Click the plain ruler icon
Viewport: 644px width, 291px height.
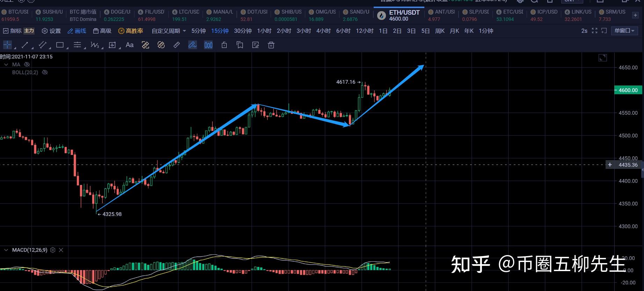pyautogui.click(x=177, y=45)
